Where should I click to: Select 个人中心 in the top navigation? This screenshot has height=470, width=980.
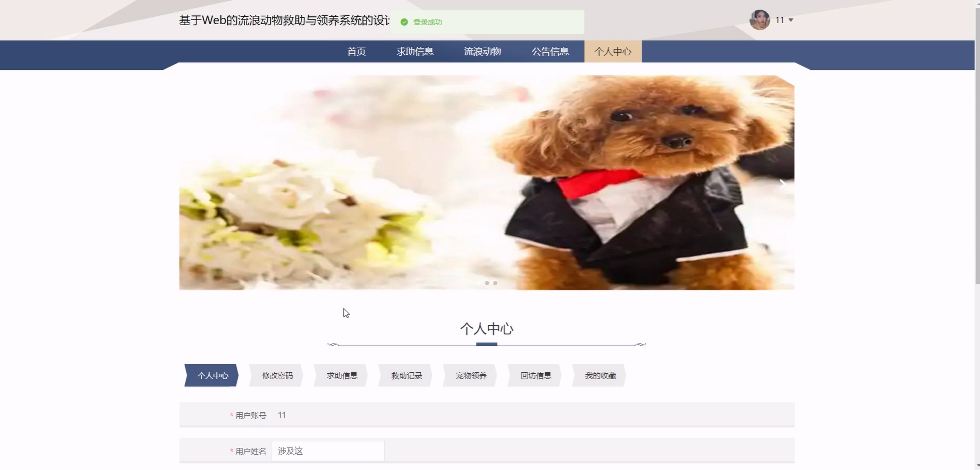click(x=612, y=52)
